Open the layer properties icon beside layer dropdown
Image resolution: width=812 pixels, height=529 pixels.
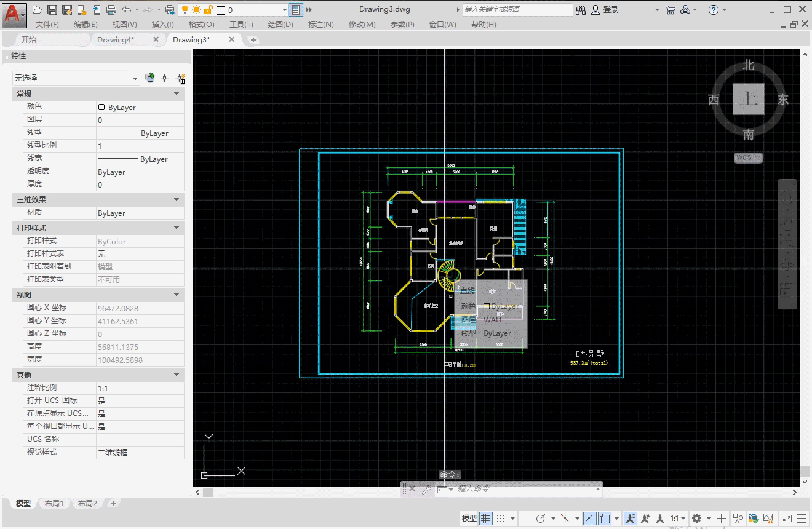tap(296, 10)
